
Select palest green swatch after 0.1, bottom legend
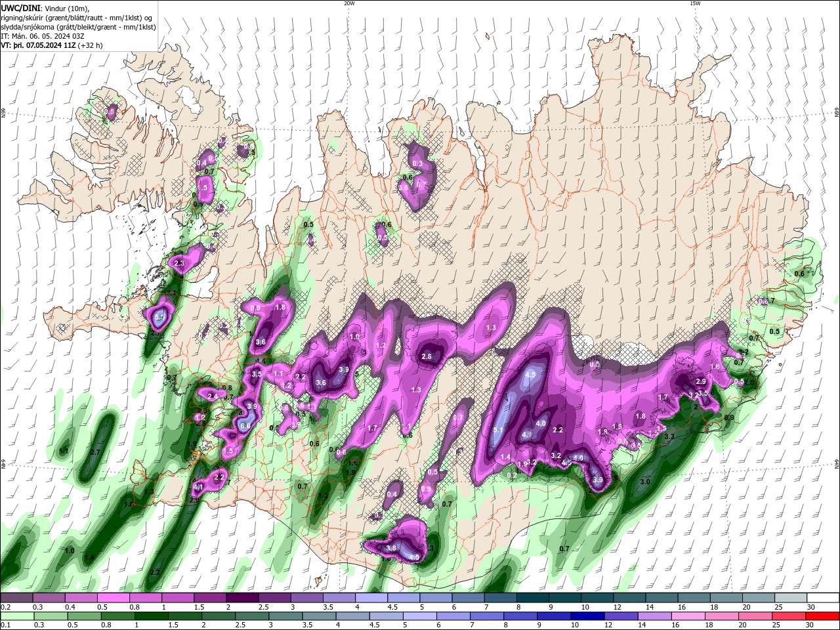(x=17, y=616)
